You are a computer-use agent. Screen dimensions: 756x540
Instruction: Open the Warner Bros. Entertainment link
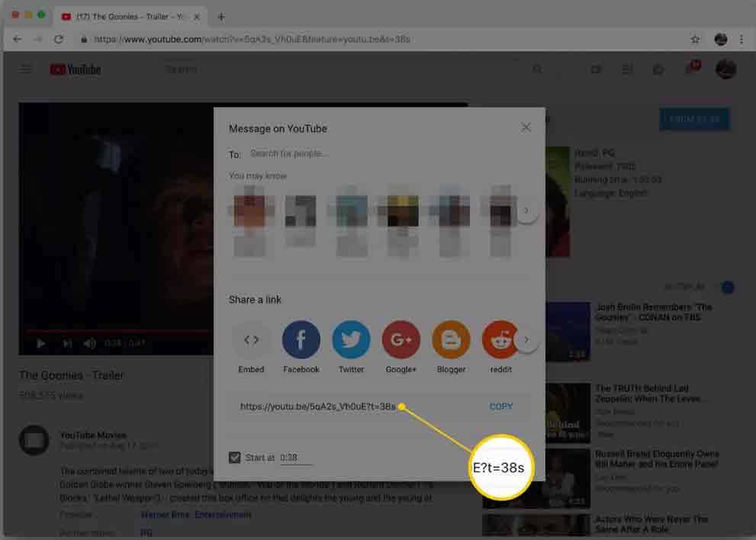[x=196, y=514]
